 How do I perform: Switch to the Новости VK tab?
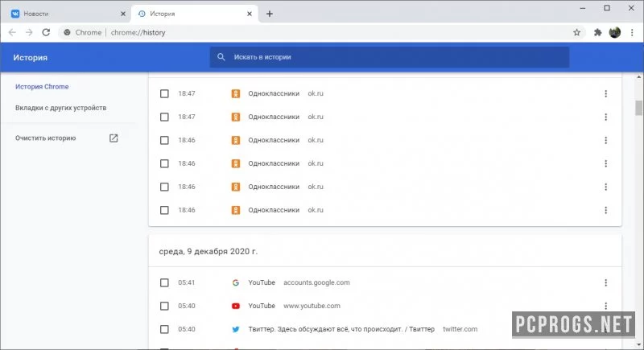tap(68, 14)
